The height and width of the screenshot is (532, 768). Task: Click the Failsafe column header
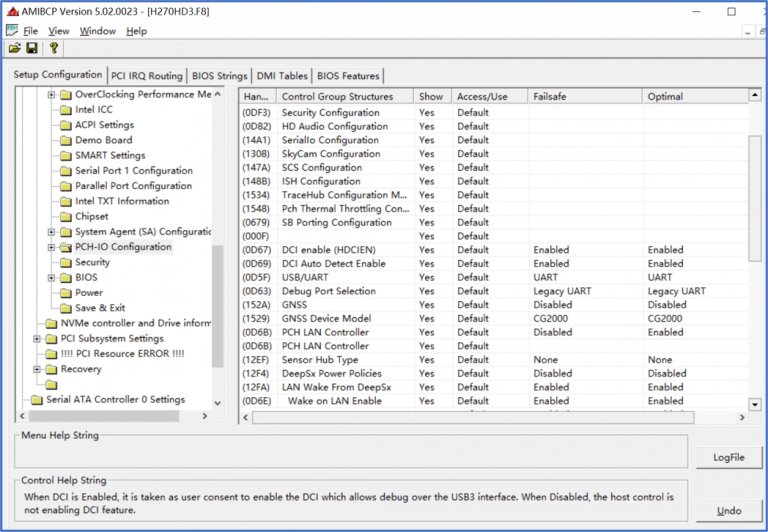584,97
